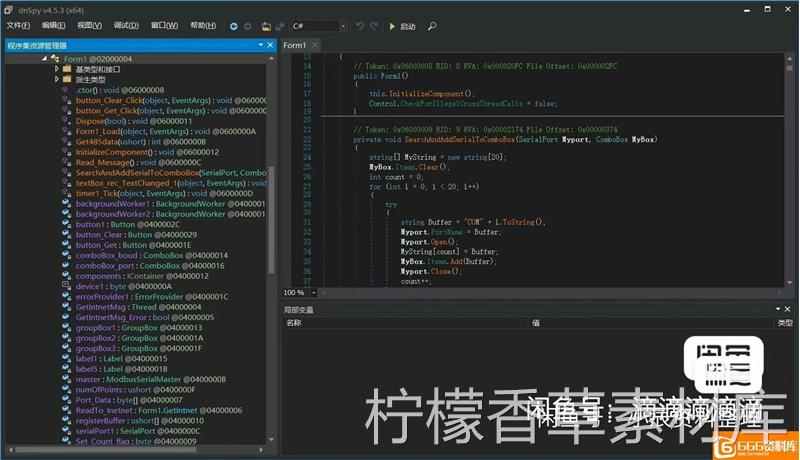Screen dimensions: 800x460
Task: Click the field icon beside button_Clear : Button
Action: 66,235
